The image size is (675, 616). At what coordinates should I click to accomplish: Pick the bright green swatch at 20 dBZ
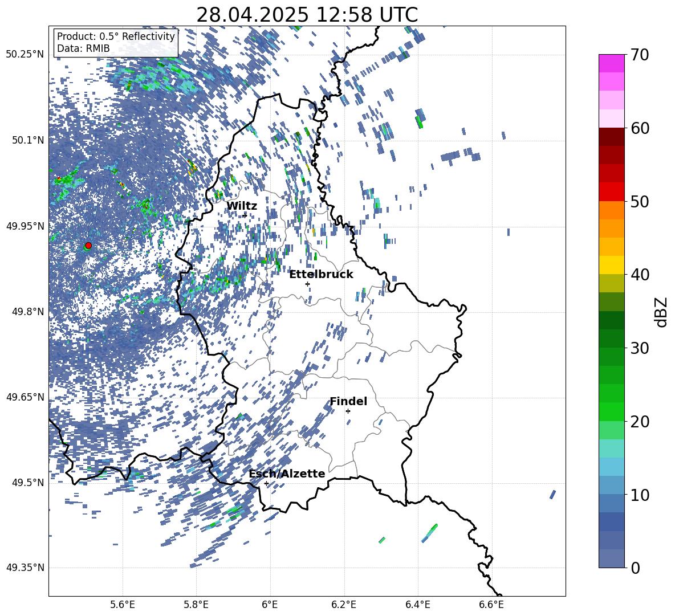click(611, 411)
